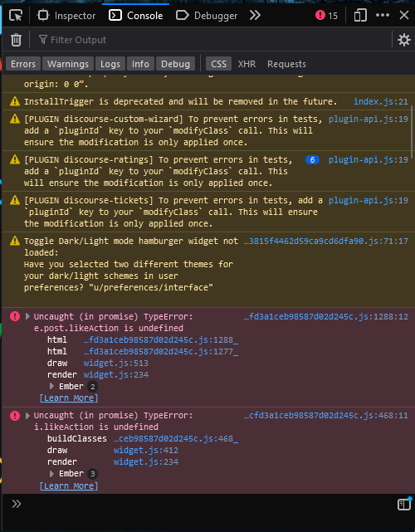Toggle the Warnings filter
The image size is (415, 532).
[x=68, y=64]
